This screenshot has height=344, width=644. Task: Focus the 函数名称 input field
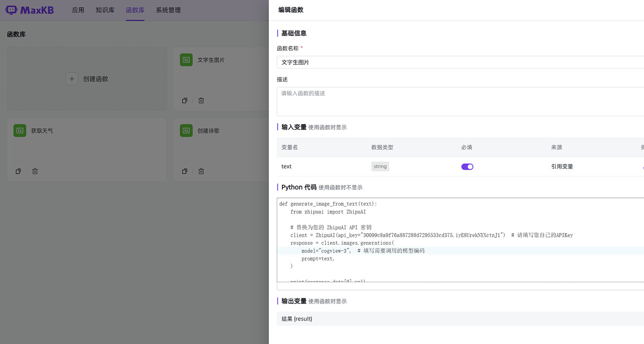point(460,62)
